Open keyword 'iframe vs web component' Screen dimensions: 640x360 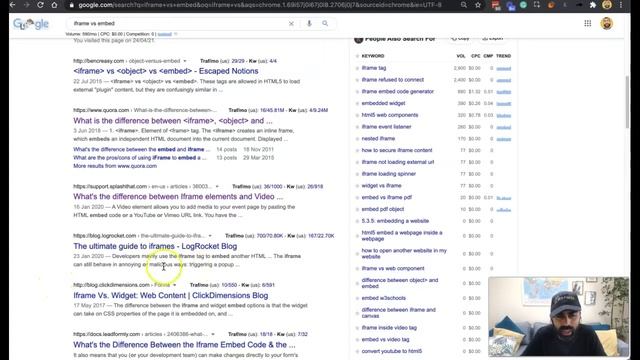[x=393, y=269]
